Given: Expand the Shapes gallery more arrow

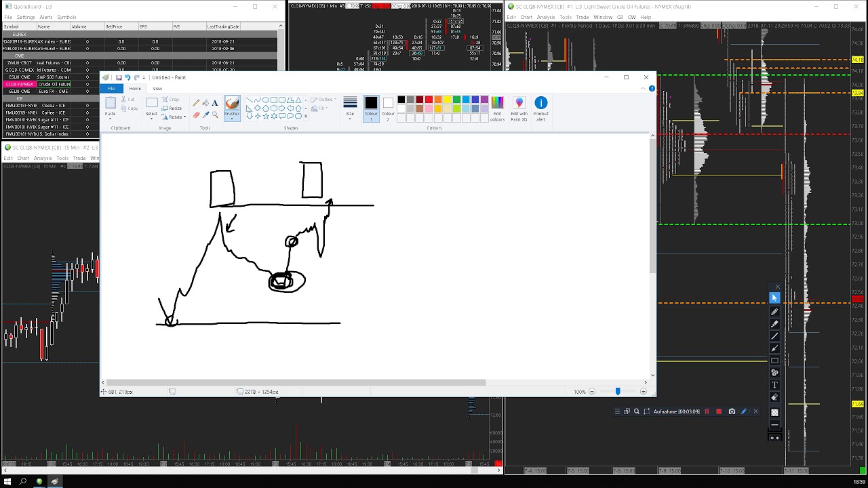Looking at the screenshot, I should point(306,116).
